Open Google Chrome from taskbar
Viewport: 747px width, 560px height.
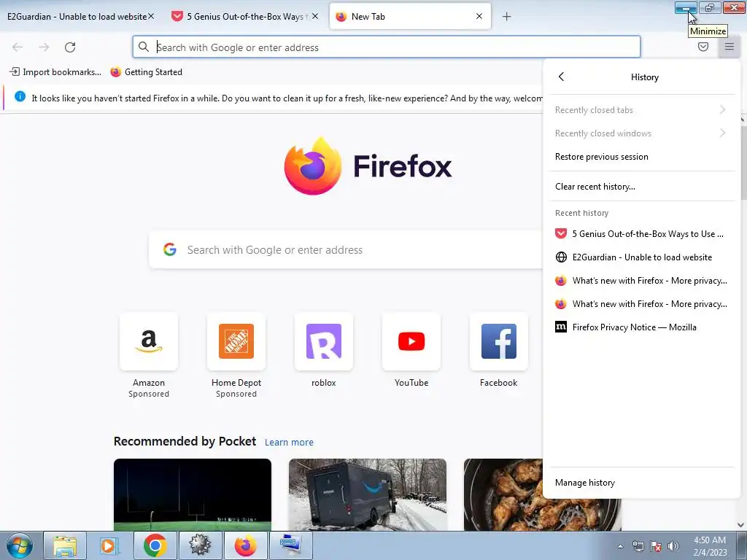(x=155, y=545)
